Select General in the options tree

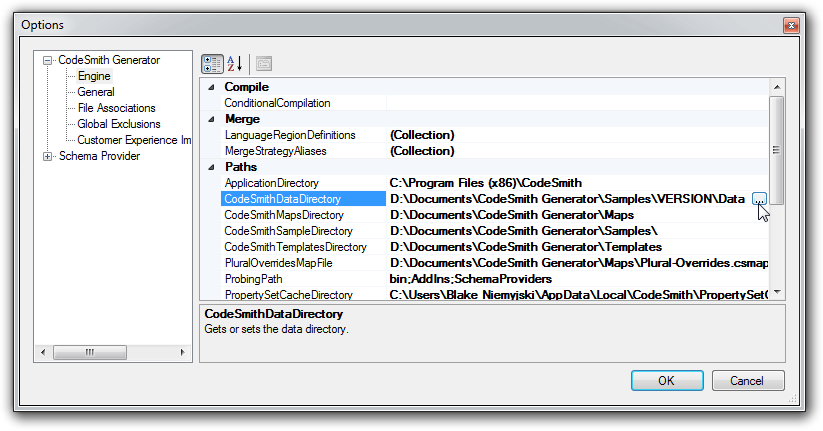pos(96,92)
